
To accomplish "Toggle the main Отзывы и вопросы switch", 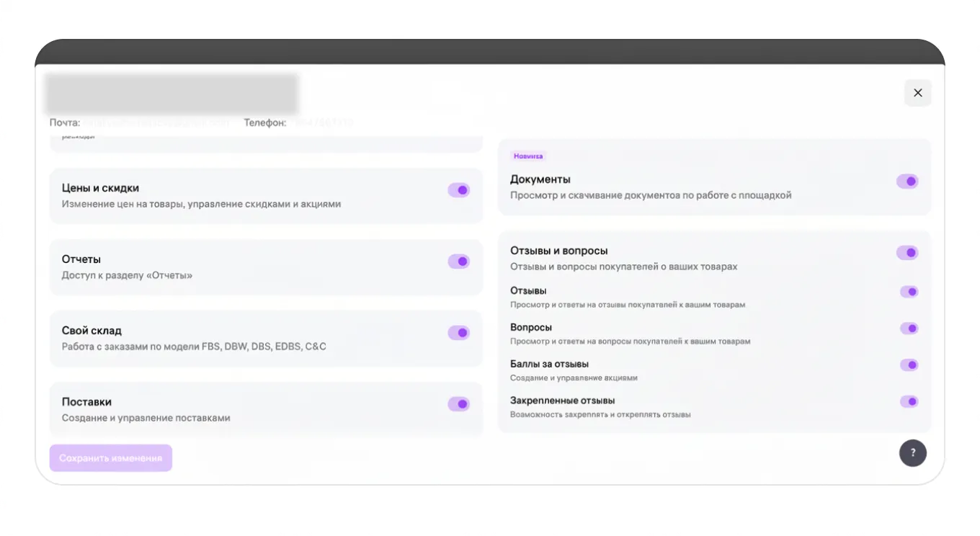I will click(x=906, y=253).
